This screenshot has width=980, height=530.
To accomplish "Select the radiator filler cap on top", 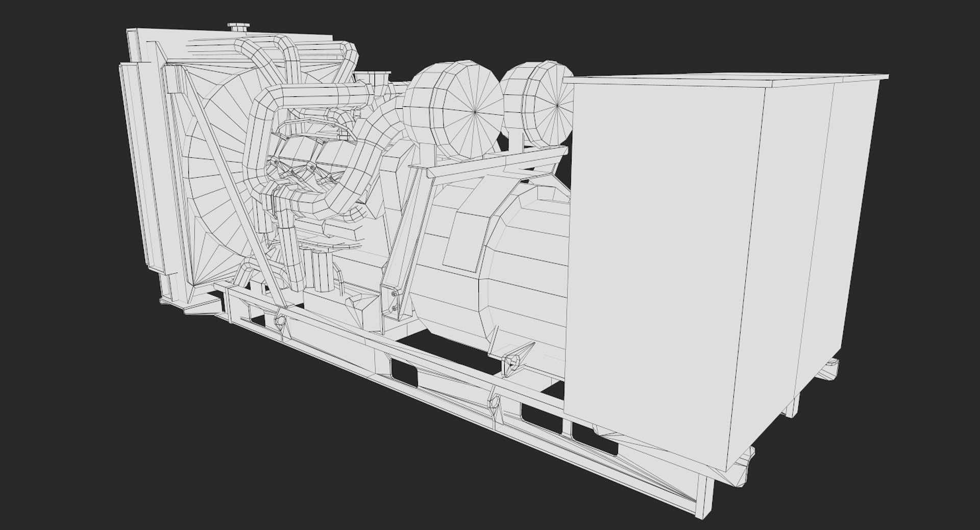I will tap(238, 27).
